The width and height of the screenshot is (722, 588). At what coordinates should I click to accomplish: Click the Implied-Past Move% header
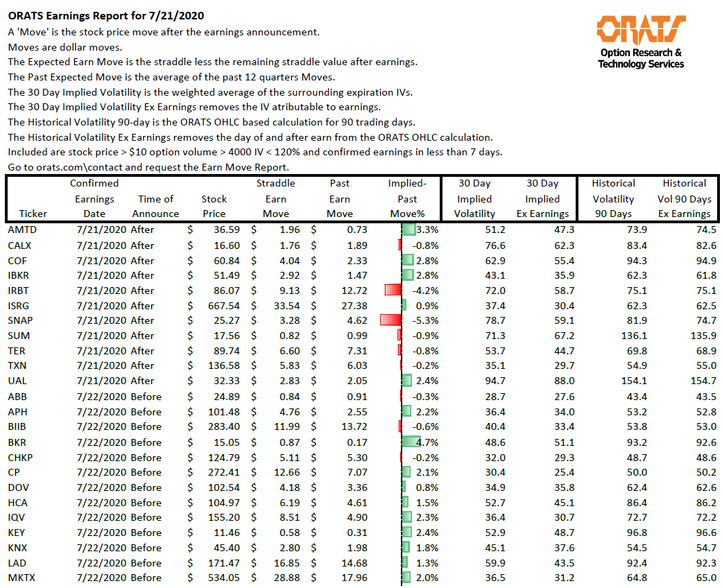click(408, 198)
